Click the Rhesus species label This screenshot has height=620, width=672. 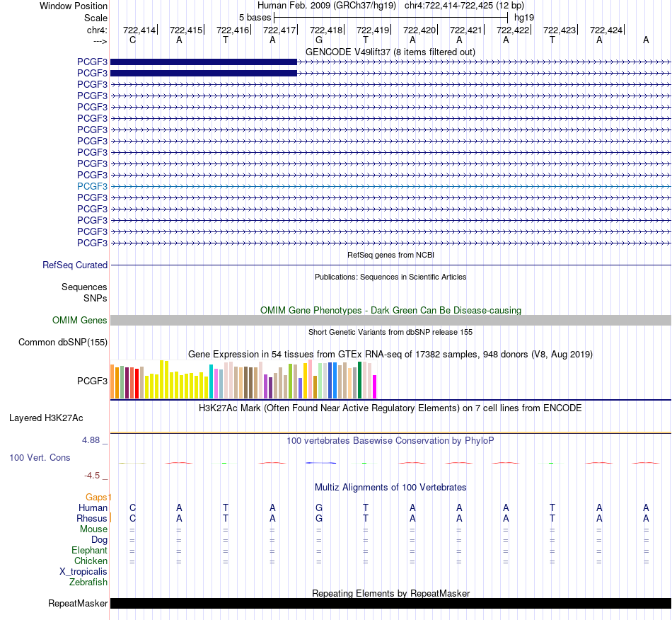click(92, 518)
